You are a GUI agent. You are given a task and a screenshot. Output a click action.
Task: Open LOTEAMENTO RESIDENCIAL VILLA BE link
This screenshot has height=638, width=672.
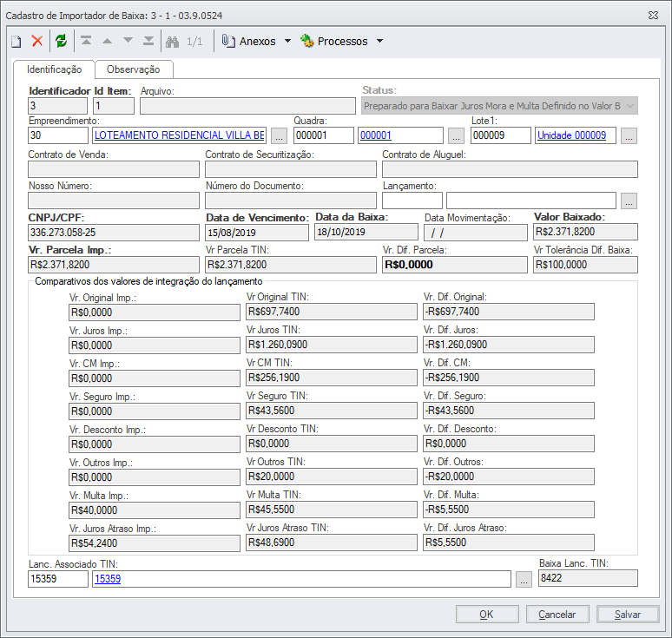179,135
